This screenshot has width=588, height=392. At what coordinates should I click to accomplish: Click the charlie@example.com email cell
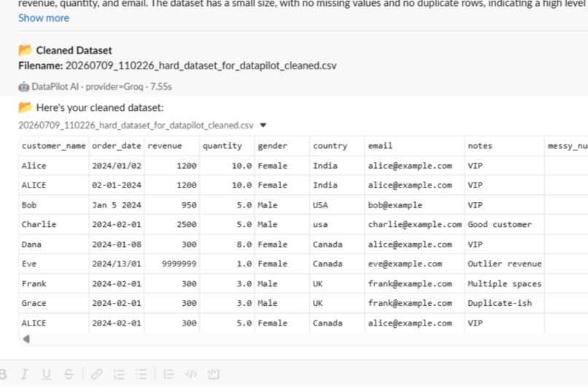[x=415, y=224]
